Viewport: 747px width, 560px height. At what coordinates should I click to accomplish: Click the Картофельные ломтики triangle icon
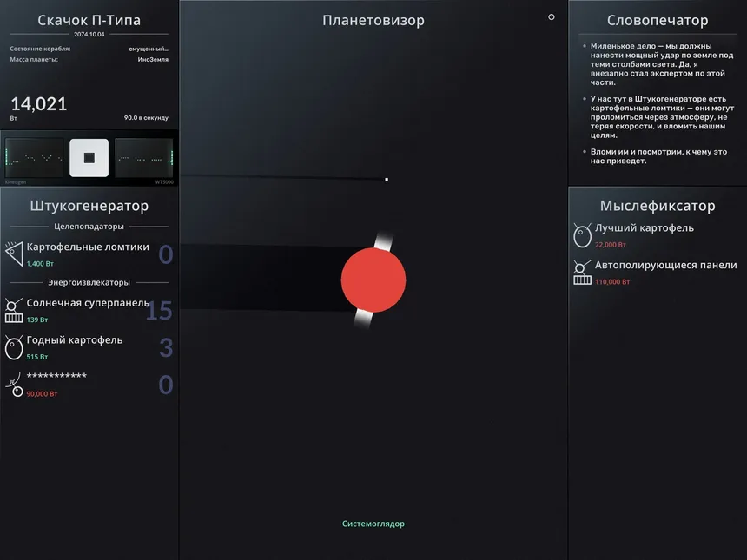coord(14,254)
